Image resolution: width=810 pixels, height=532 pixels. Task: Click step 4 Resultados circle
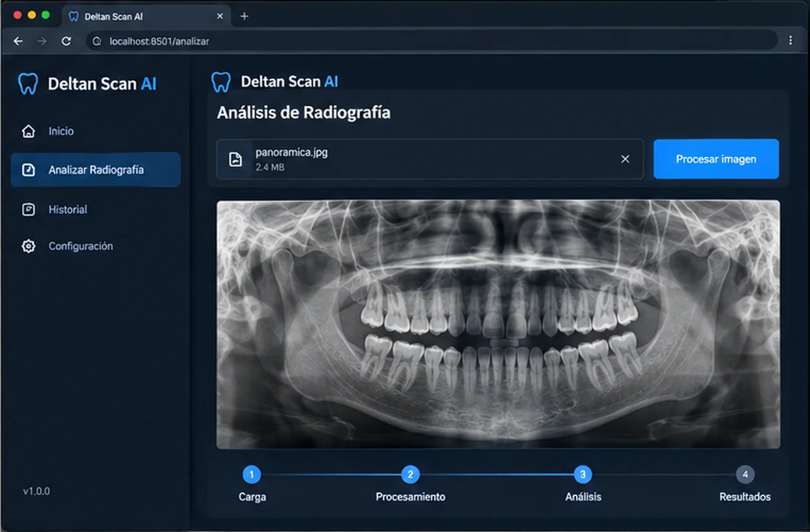(x=745, y=475)
